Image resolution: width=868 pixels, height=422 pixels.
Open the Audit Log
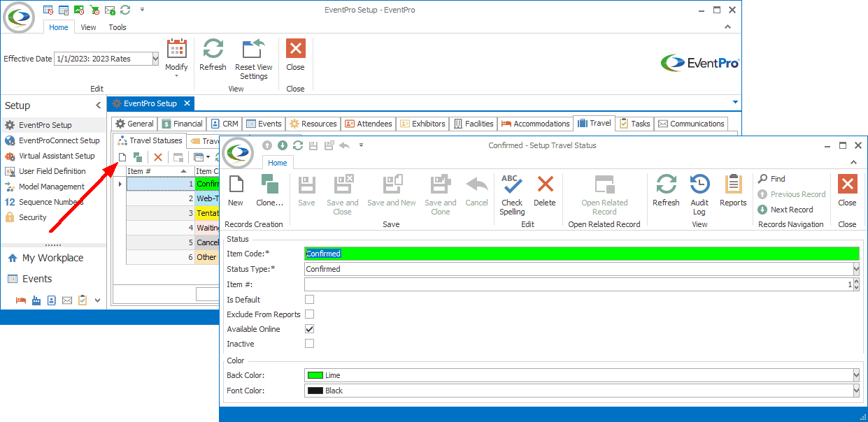(x=699, y=196)
